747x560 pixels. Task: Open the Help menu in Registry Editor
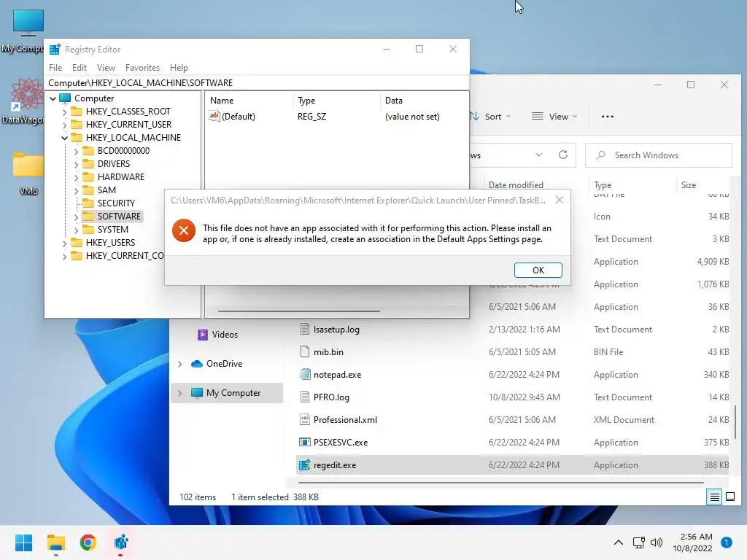(179, 68)
